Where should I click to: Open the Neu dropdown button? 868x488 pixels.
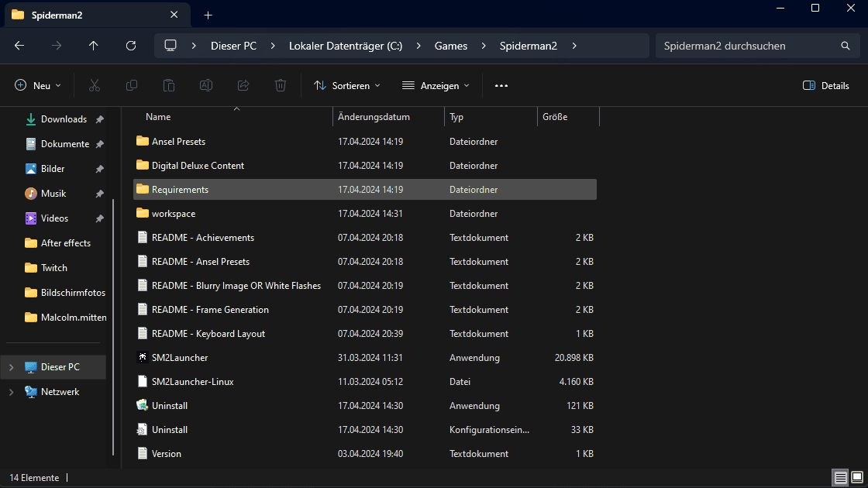pyautogui.click(x=37, y=85)
